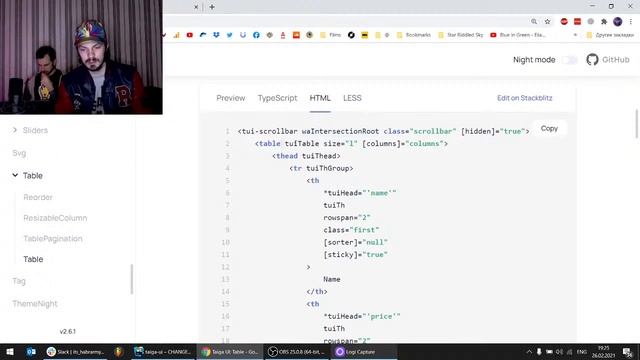This screenshot has height=360, width=640.
Task: Select the HTML tab
Action: coord(320,98)
